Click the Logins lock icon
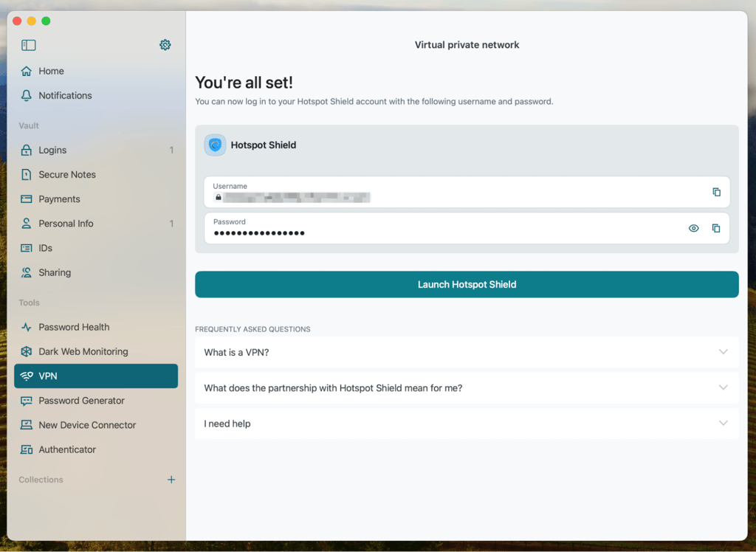 coord(26,150)
